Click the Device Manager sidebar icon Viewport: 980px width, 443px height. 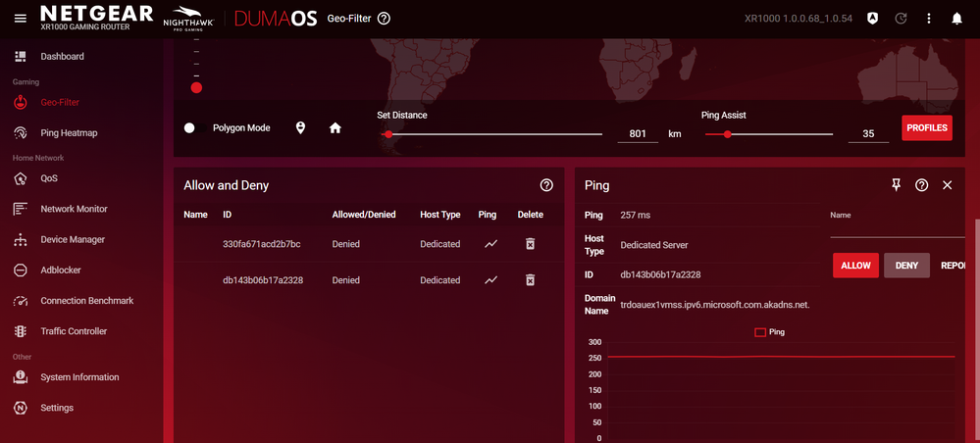point(21,239)
